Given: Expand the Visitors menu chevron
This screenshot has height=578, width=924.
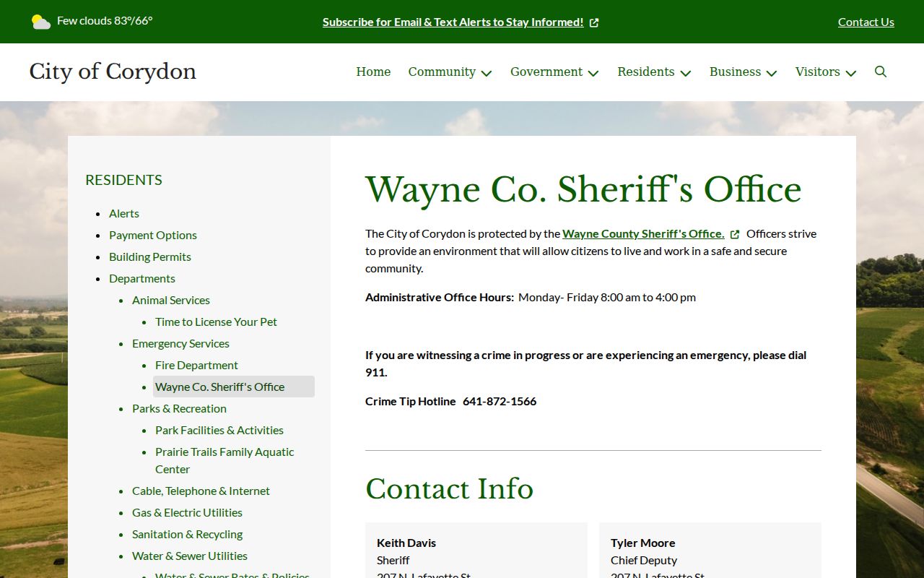Looking at the screenshot, I should tap(851, 73).
